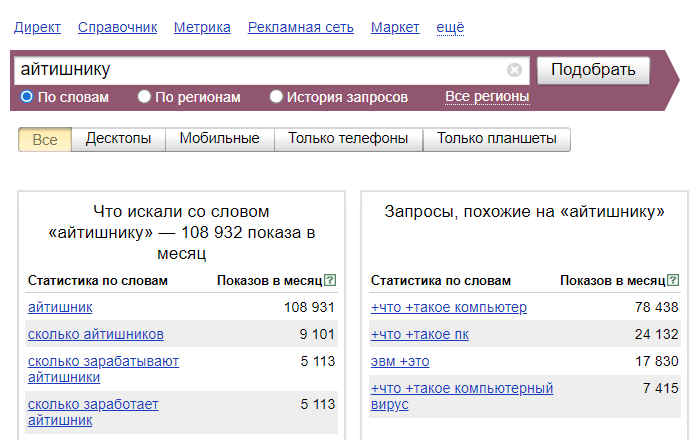Click right Статистика по словам column header

441,280
